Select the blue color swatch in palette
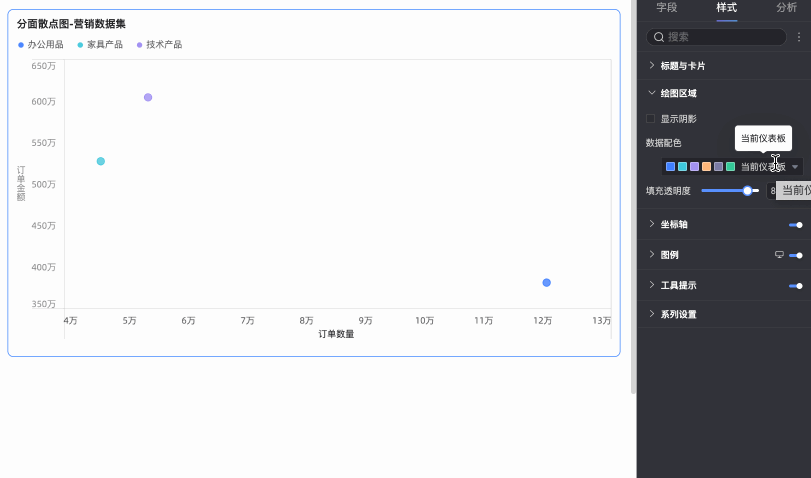 point(670,167)
